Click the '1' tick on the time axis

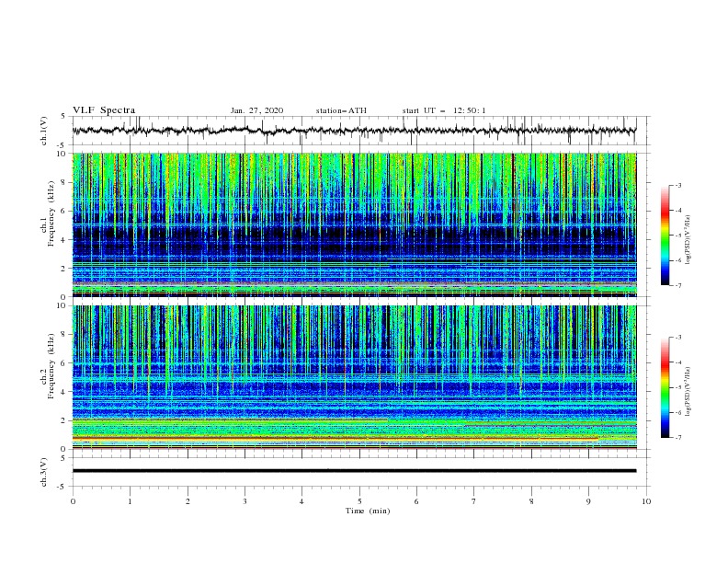[x=130, y=501]
